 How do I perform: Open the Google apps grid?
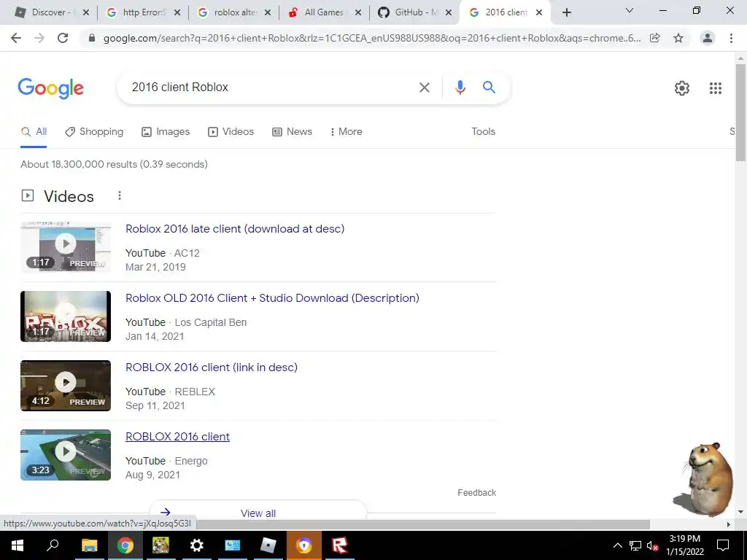click(715, 88)
